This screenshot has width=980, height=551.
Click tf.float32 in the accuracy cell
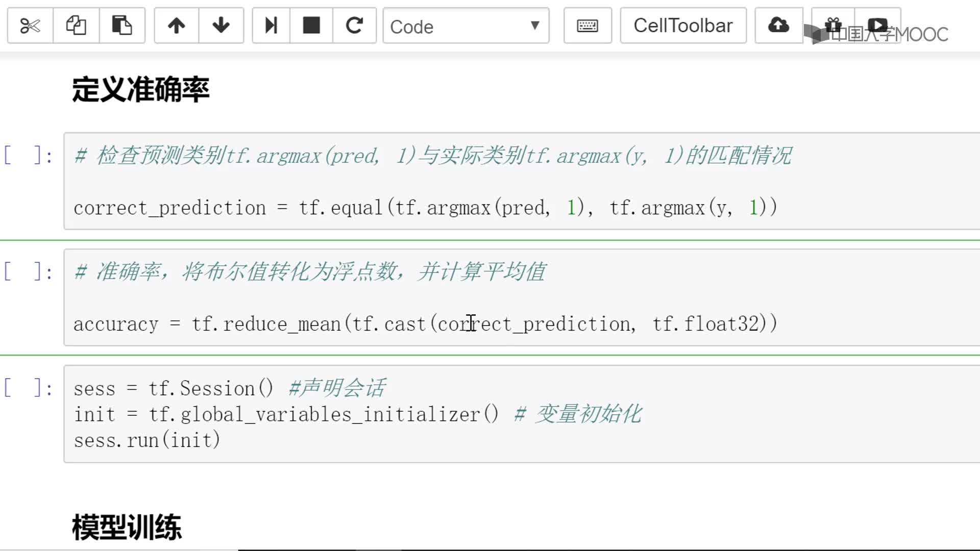pos(706,324)
